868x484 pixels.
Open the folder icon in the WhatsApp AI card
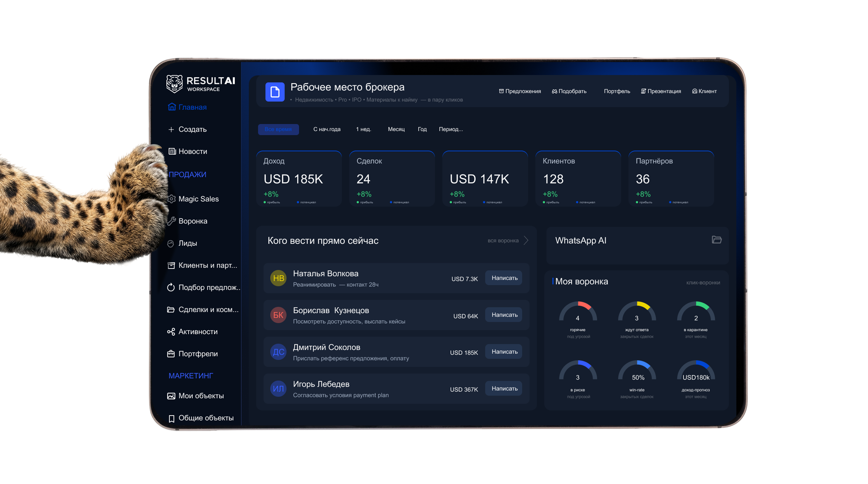click(x=716, y=240)
